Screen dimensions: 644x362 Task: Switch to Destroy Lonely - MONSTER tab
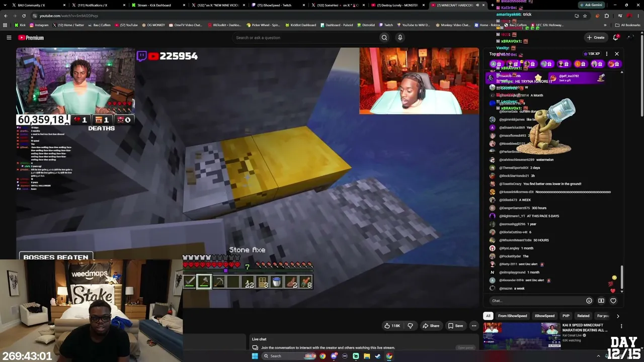coord(397,5)
